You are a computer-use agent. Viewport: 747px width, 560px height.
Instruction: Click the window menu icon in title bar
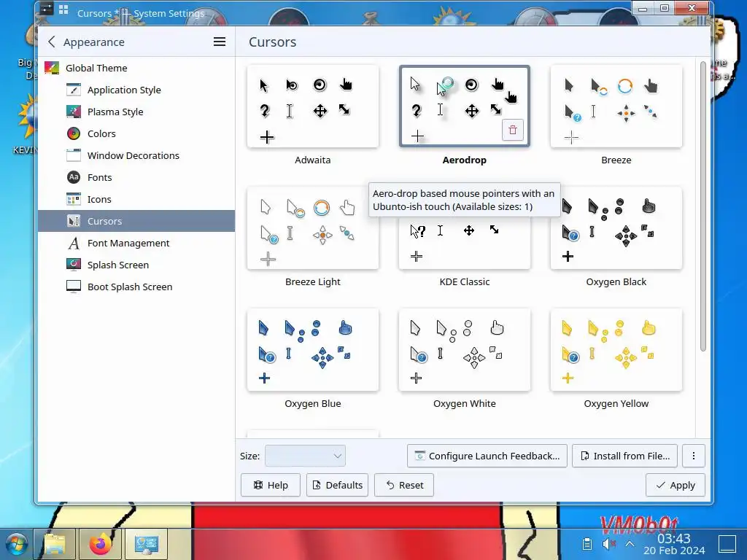pyautogui.click(x=46, y=9)
